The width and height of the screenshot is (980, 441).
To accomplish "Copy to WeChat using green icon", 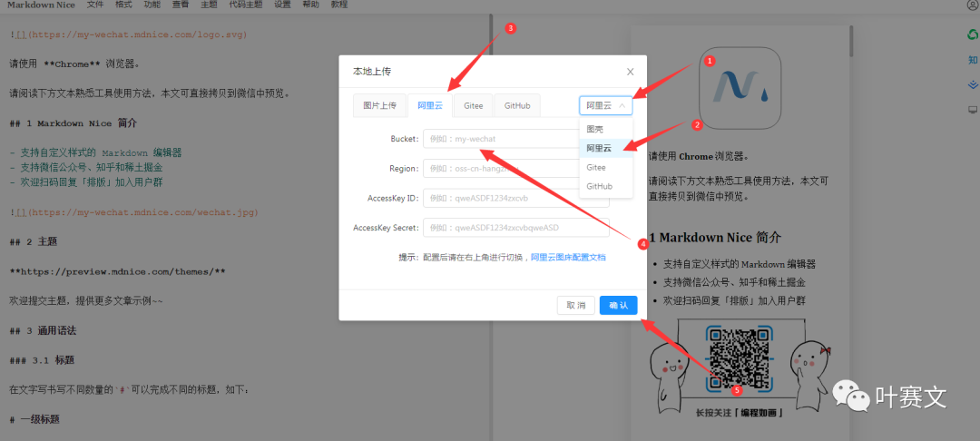I will tap(973, 35).
